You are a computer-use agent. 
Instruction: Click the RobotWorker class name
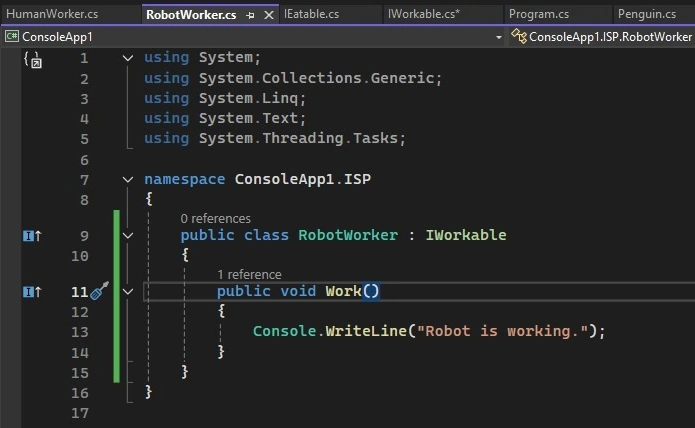click(348, 235)
